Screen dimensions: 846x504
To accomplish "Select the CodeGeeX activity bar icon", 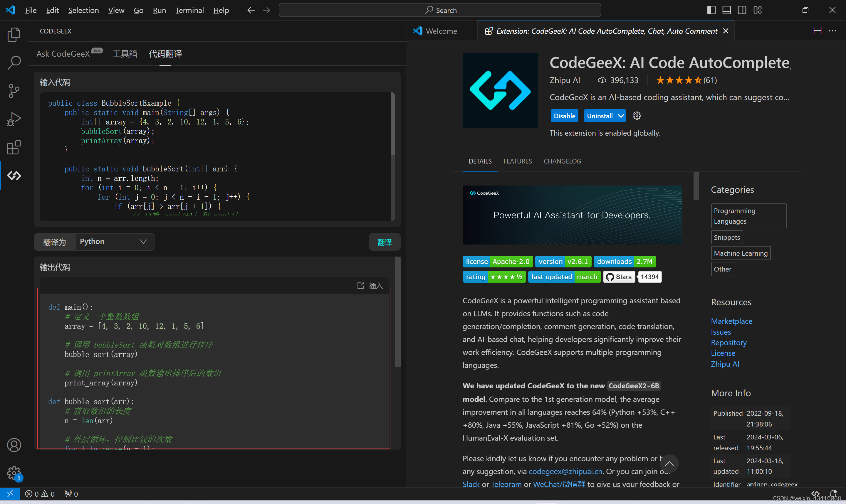I will 14,176.
